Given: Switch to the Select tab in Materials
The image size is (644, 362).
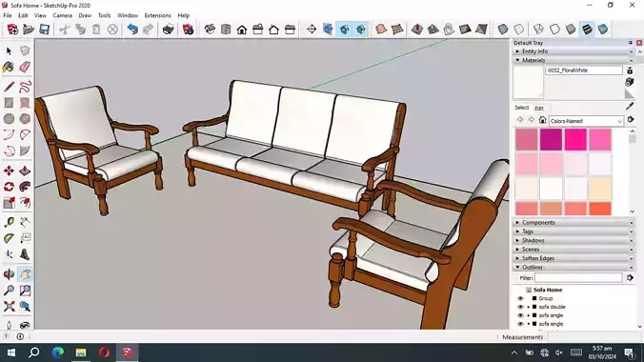Looking at the screenshot, I should pyautogui.click(x=522, y=108).
